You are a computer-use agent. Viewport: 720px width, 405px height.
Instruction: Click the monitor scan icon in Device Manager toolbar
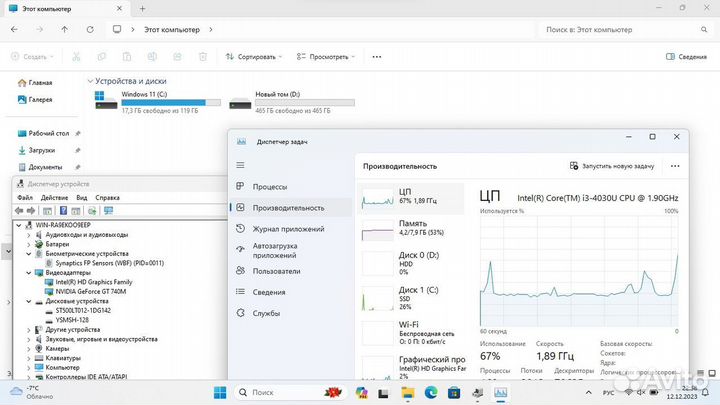pos(108,211)
